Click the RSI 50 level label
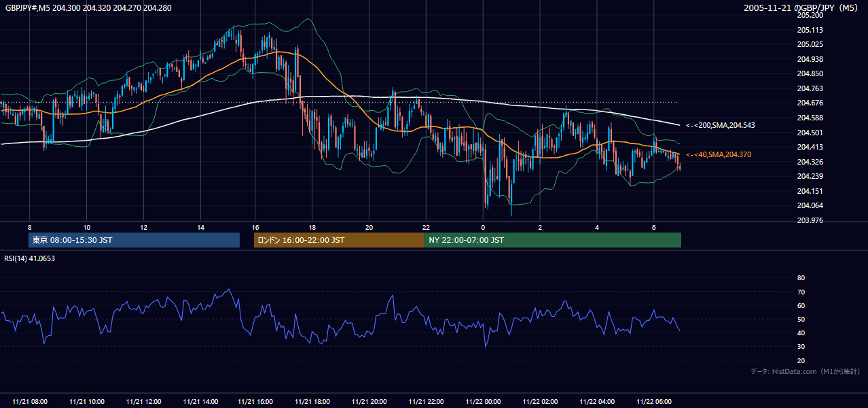The width and height of the screenshot is (868, 408). 801,319
